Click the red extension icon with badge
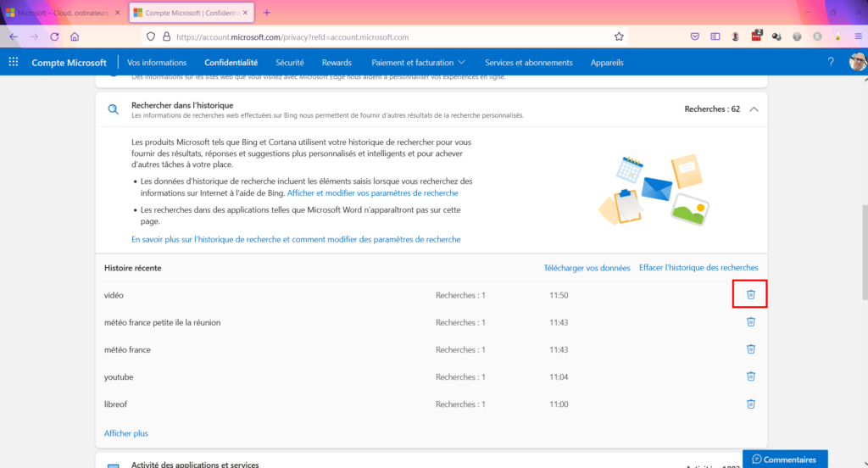Image resolution: width=868 pixels, height=468 pixels. pos(756,36)
